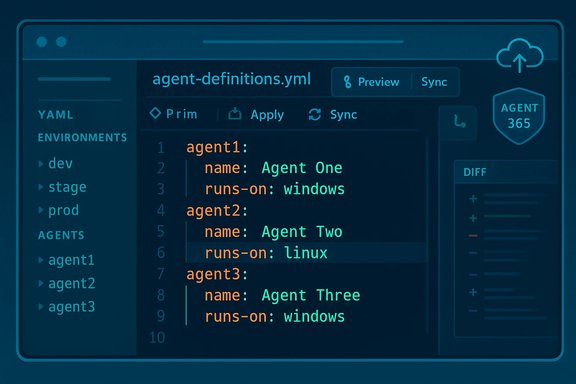Expand agent3 in sidebar tree
Image resolution: width=576 pixels, height=384 pixels.
[41, 306]
